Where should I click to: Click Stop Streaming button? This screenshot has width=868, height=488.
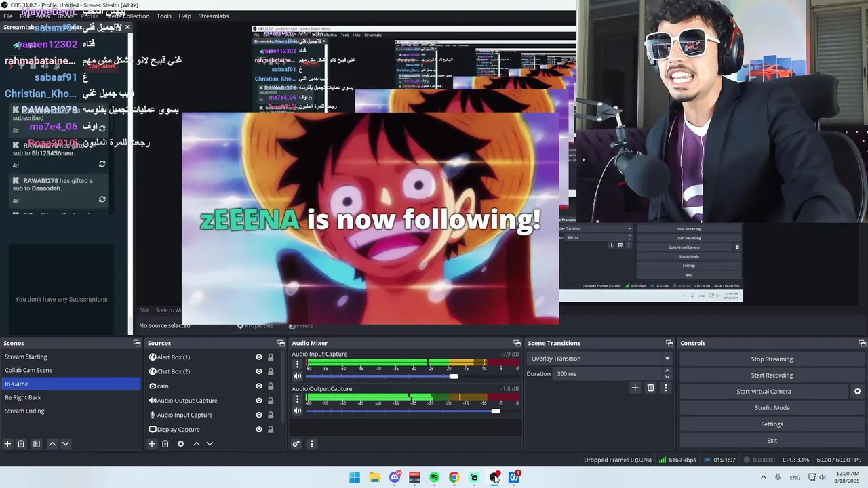(x=772, y=359)
